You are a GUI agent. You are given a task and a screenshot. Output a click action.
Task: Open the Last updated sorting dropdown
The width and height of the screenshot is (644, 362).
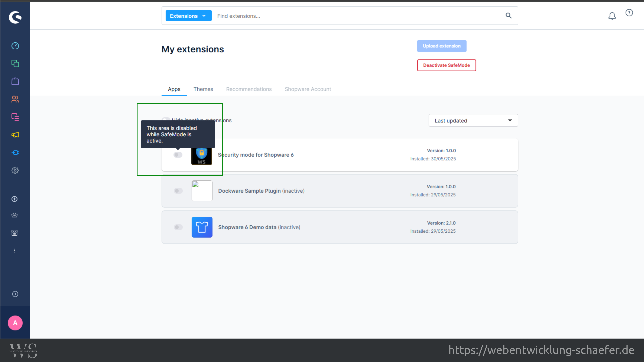coord(473,120)
